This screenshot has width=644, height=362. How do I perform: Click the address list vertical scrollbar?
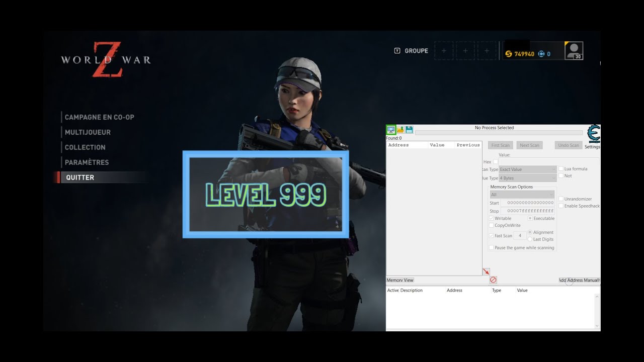tap(597, 311)
